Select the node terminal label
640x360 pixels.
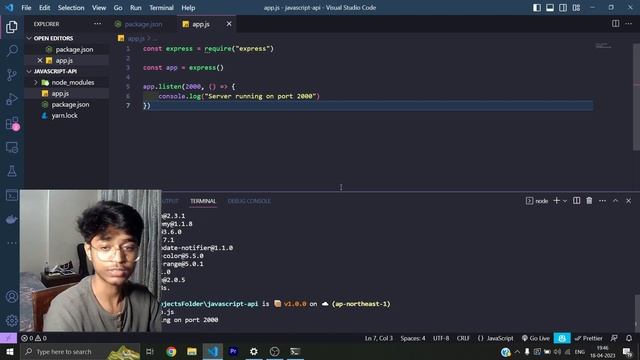click(537, 201)
